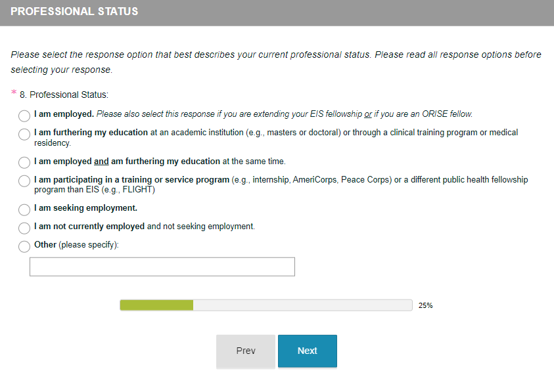Viewport: 554px width, 392px height.
Task: Focus the Other specify text box
Action: 162,267
